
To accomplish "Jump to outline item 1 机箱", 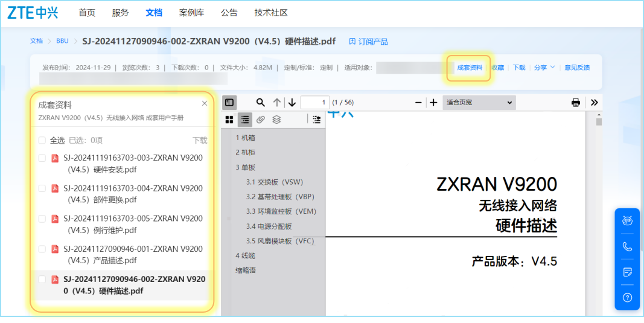I will (245, 138).
